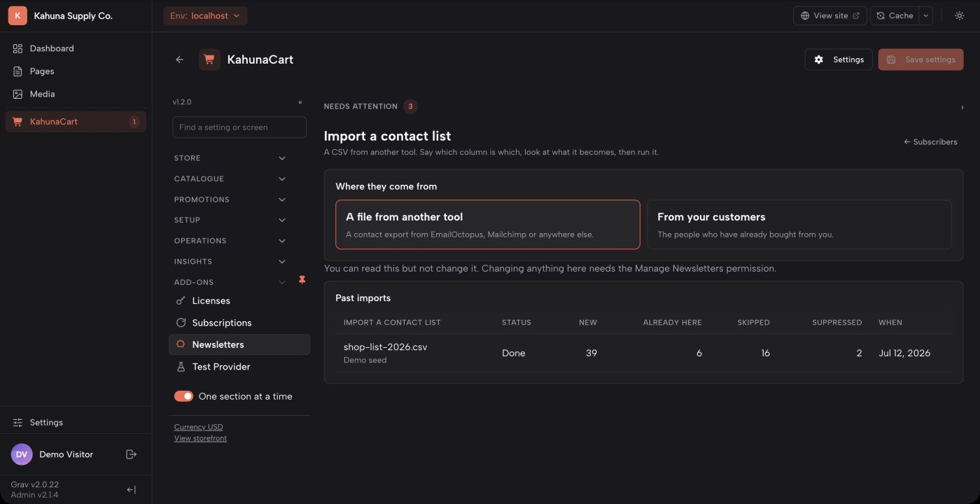Open Media in the sidebar
The height and width of the screenshot is (504, 980).
pyautogui.click(x=76, y=94)
